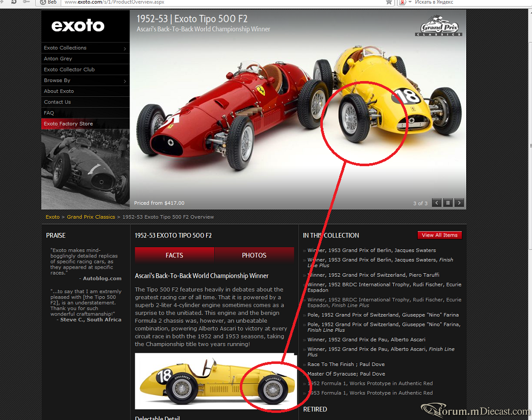Click the 1952-53 Exoto Tipo 500 F2 banner title
532x420 pixels.
click(192, 19)
